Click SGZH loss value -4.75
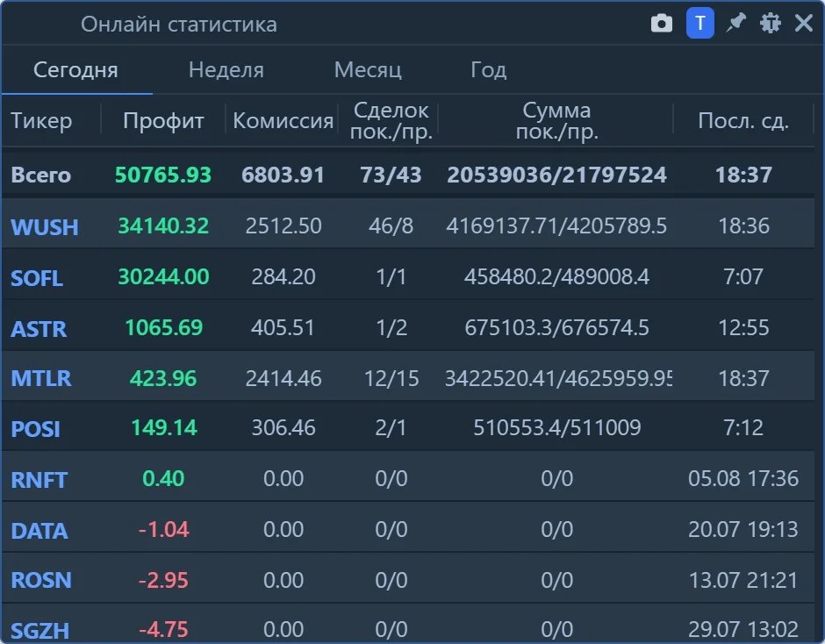Image resolution: width=825 pixels, height=644 pixels. coord(163,629)
